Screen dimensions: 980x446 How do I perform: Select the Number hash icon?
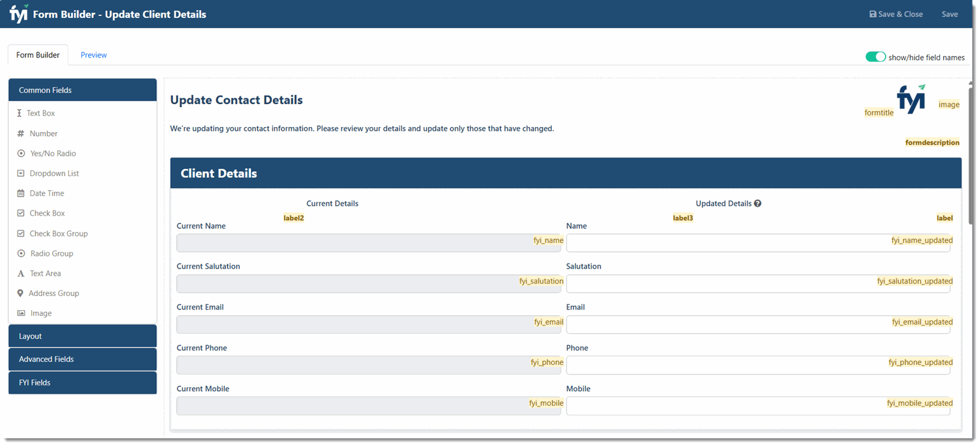coord(20,133)
